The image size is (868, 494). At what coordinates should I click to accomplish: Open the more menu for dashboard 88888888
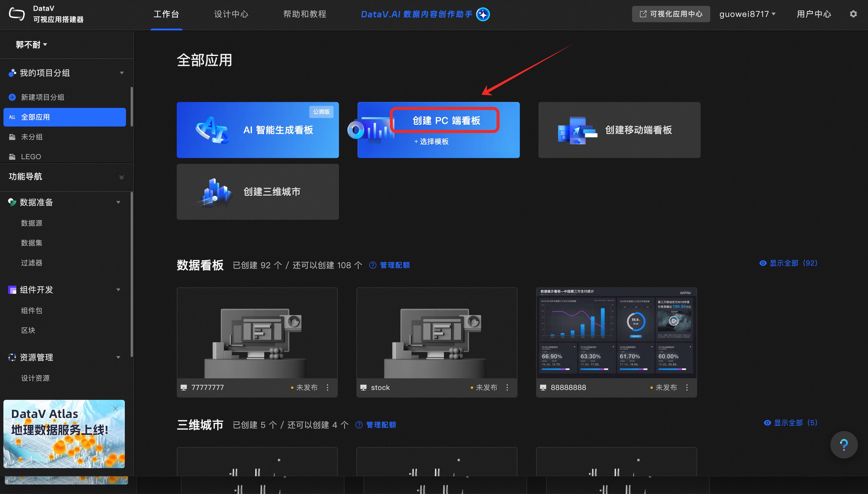pos(687,387)
